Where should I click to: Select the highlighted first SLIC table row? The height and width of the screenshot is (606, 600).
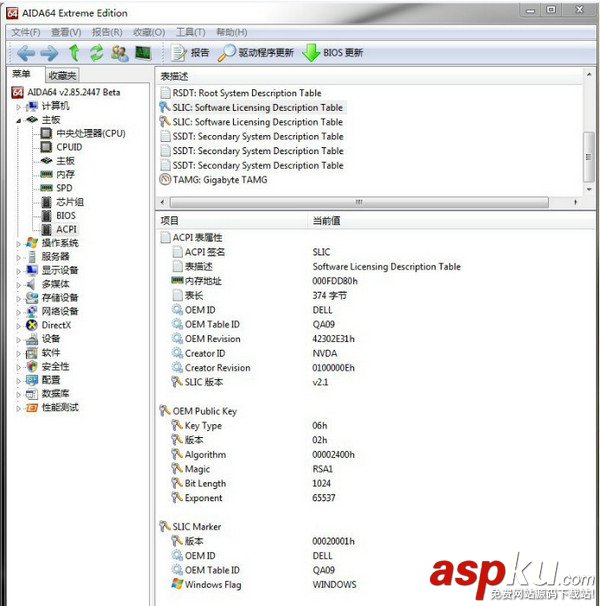(x=251, y=108)
